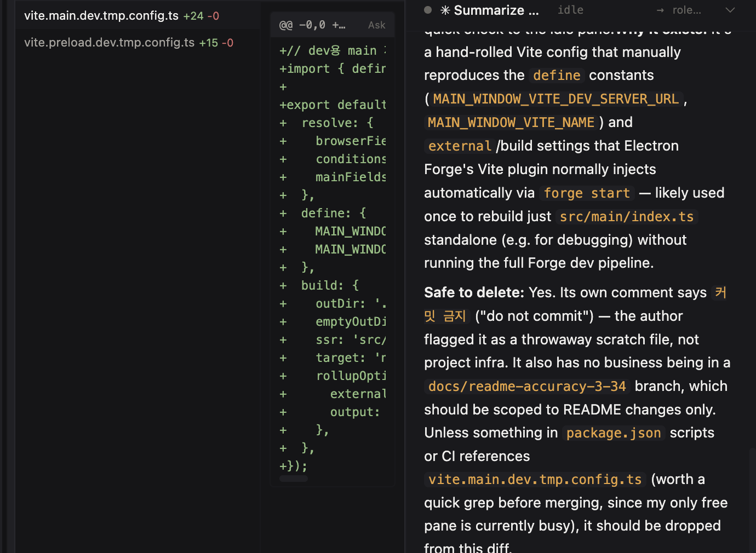
Task: Click the 'Safe to delete:' bold text
Action: tap(474, 292)
